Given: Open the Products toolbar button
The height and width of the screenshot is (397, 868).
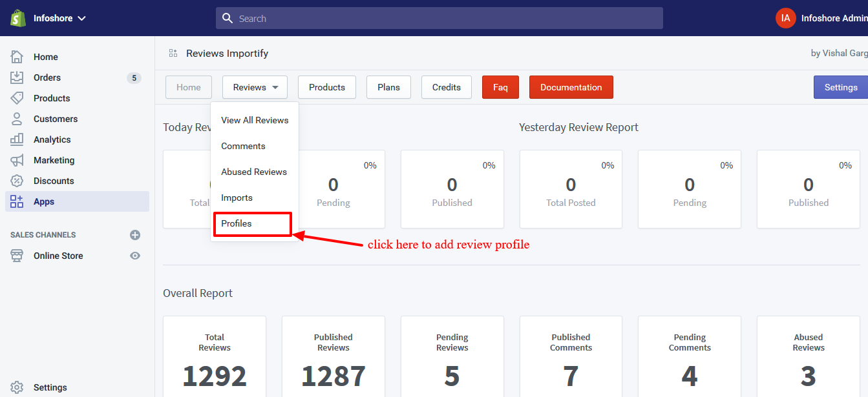Looking at the screenshot, I should point(327,87).
